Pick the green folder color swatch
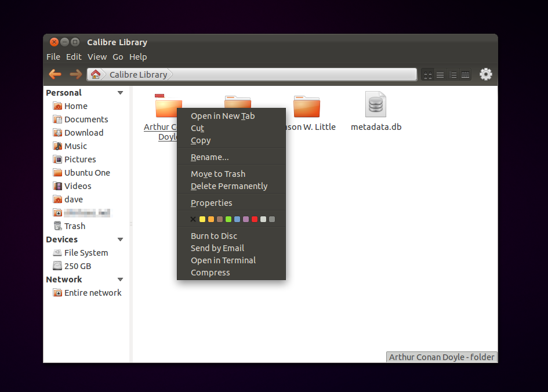This screenshot has width=548, height=392. pos(228,219)
